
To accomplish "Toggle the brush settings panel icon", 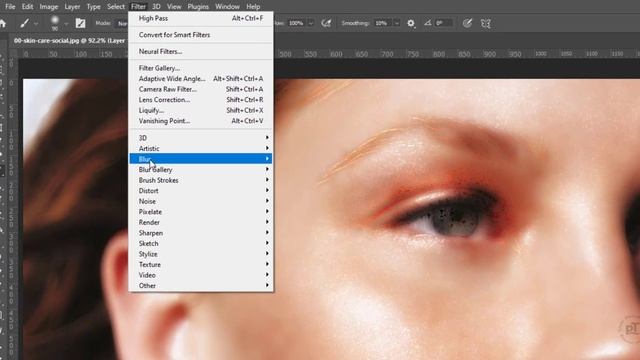I will coord(80,23).
